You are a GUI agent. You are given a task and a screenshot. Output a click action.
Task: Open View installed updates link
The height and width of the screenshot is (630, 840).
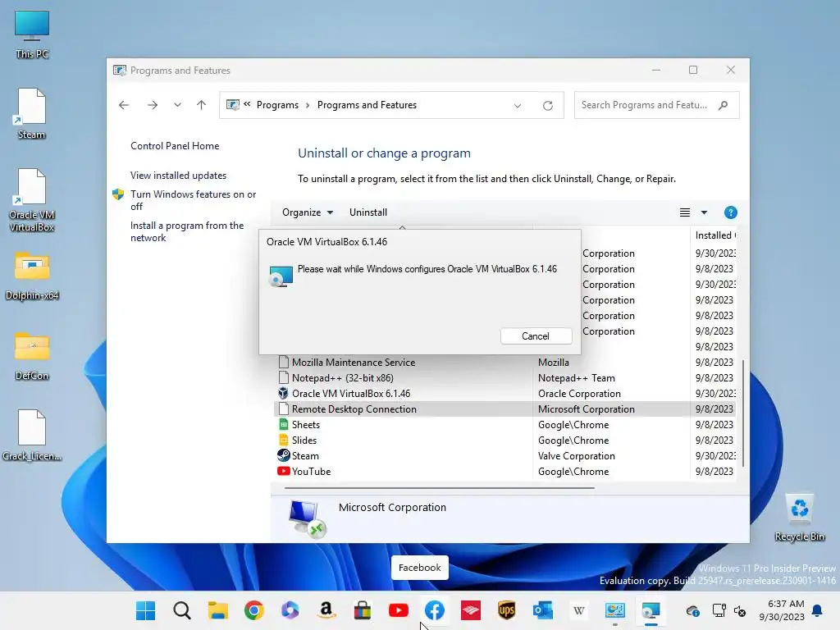[x=178, y=176]
